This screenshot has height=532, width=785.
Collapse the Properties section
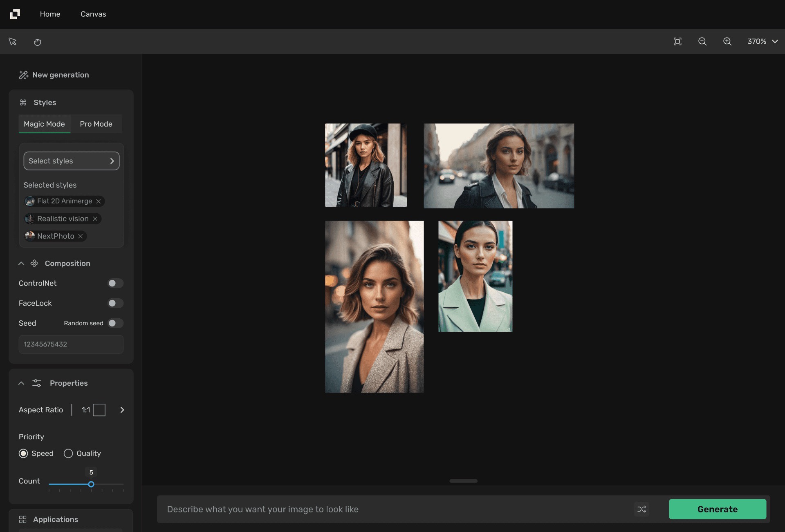[x=21, y=383]
